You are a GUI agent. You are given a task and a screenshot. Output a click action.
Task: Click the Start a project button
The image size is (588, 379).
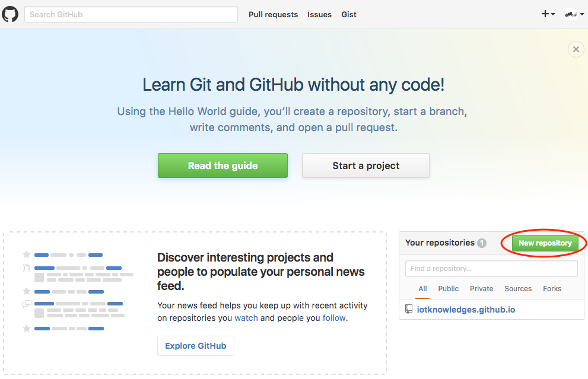pyautogui.click(x=365, y=165)
